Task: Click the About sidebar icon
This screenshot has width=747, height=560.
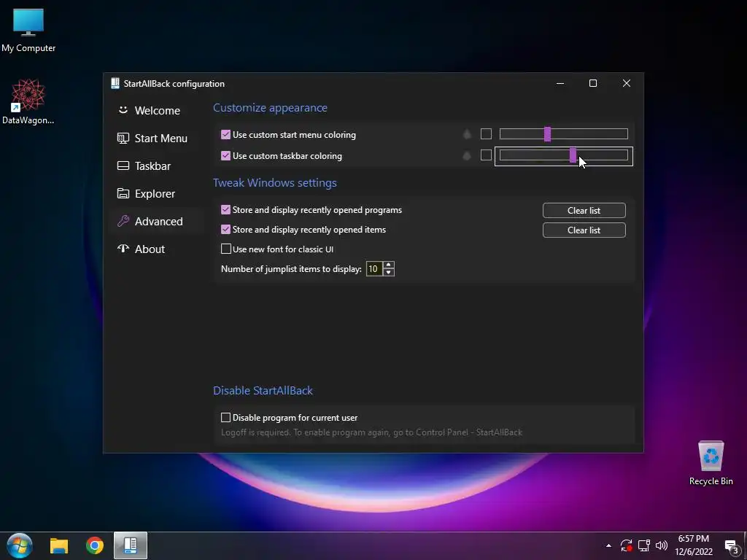Action: pyautogui.click(x=123, y=249)
